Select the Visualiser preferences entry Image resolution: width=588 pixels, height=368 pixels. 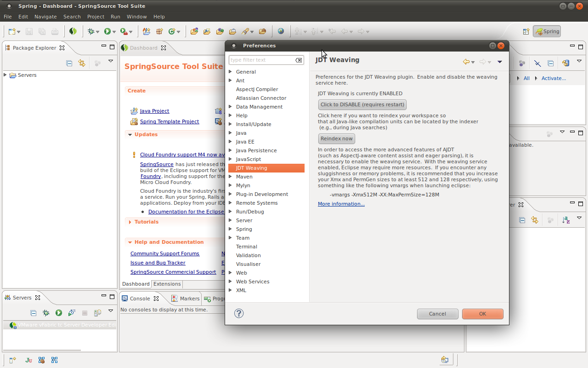[248, 264]
